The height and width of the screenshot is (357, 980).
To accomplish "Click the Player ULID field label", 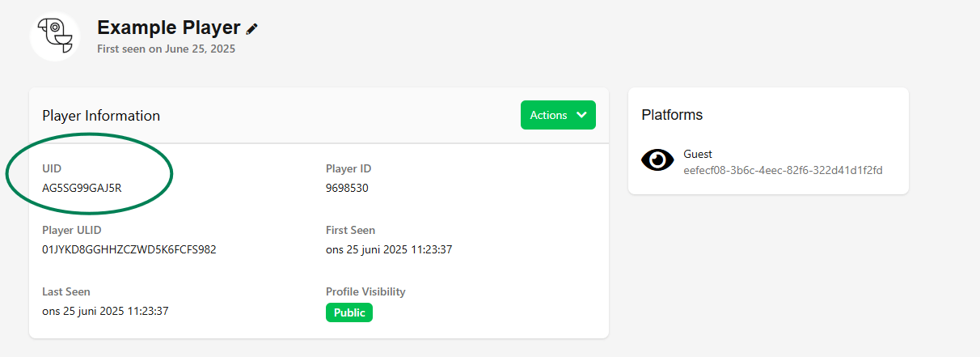I will click(72, 230).
